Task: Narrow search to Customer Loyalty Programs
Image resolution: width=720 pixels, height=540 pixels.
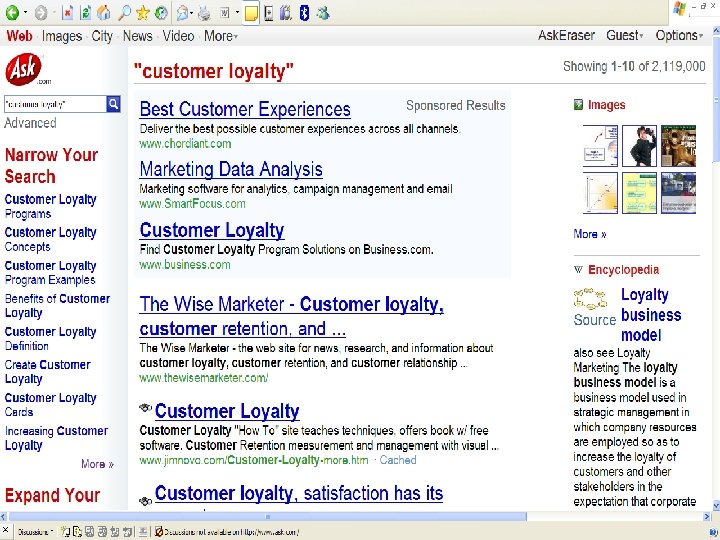Action: pos(51,206)
